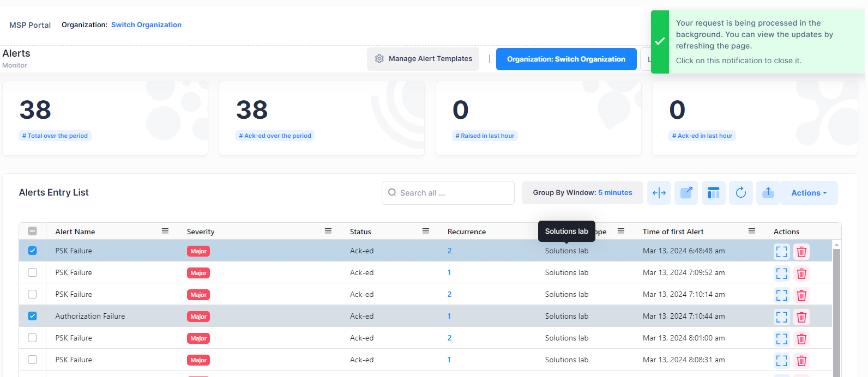Click the open in new window icon
Image resolution: width=868 pixels, height=377 pixels.
click(x=686, y=193)
